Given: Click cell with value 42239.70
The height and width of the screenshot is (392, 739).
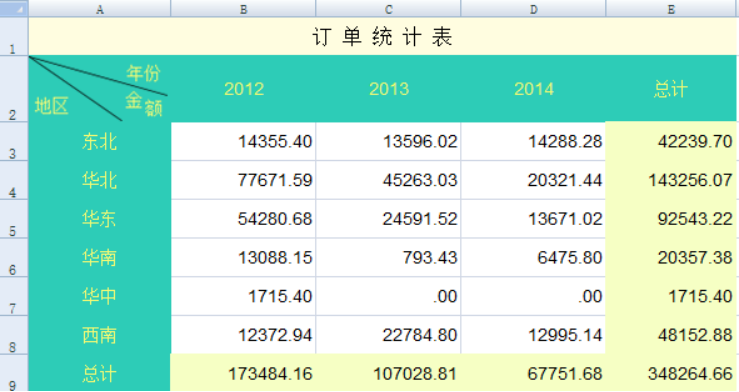Looking at the screenshot, I should tap(671, 141).
